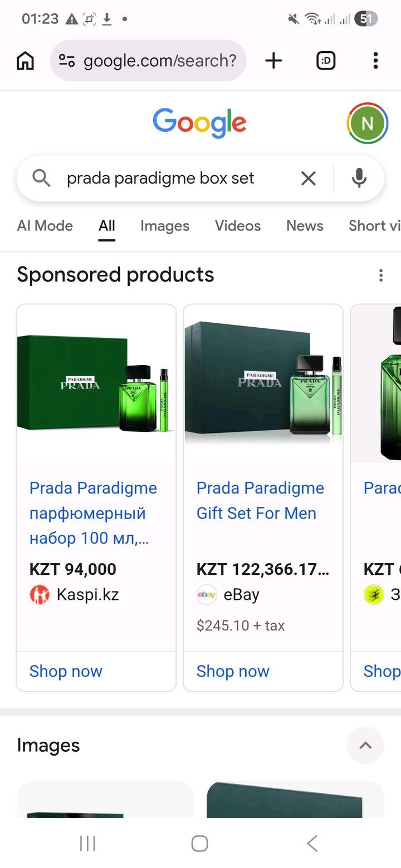
Task: Open the tab switcher icon
Action: [x=326, y=61]
